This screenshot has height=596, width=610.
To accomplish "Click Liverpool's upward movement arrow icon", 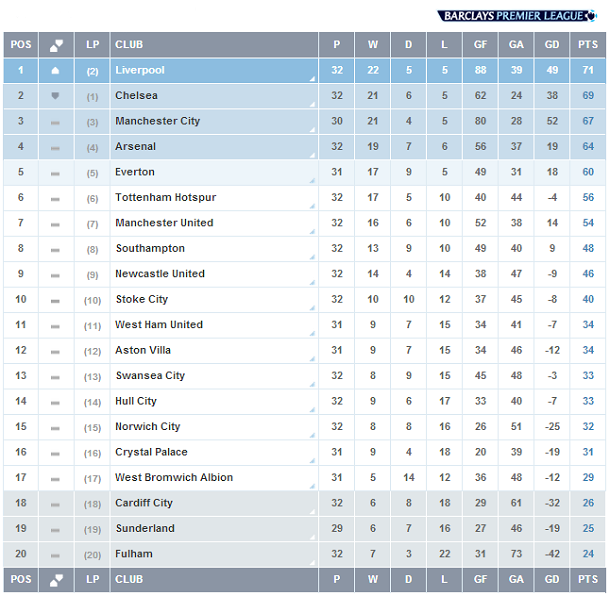I will [55, 70].
